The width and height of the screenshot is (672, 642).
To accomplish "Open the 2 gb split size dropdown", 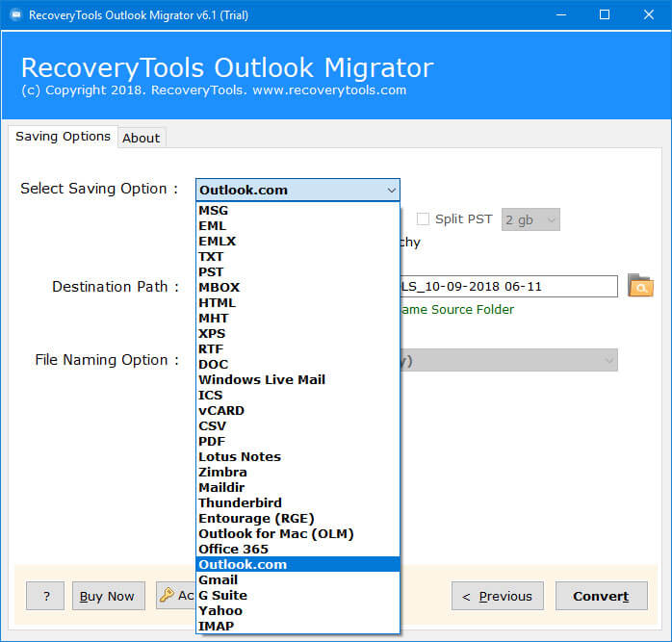I will click(x=530, y=219).
